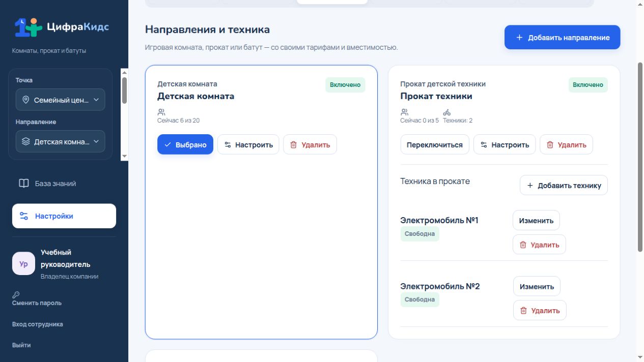644x362 pixels.
Task: Click Добавить технику button
Action: [x=564, y=186]
